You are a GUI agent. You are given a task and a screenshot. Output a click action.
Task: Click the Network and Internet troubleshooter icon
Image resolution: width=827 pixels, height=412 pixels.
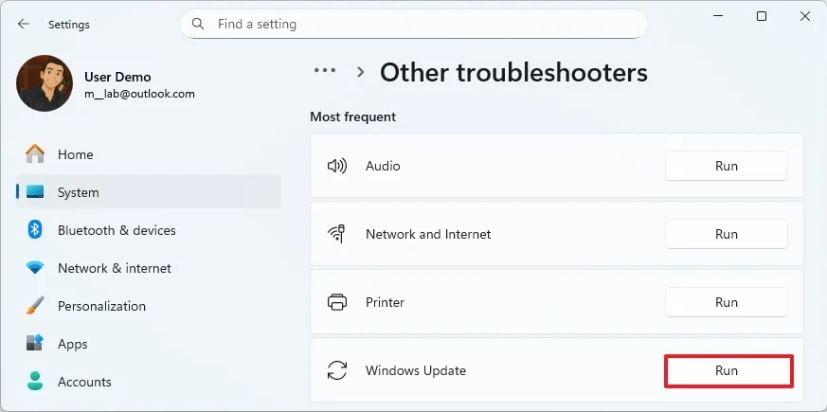point(337,234)
